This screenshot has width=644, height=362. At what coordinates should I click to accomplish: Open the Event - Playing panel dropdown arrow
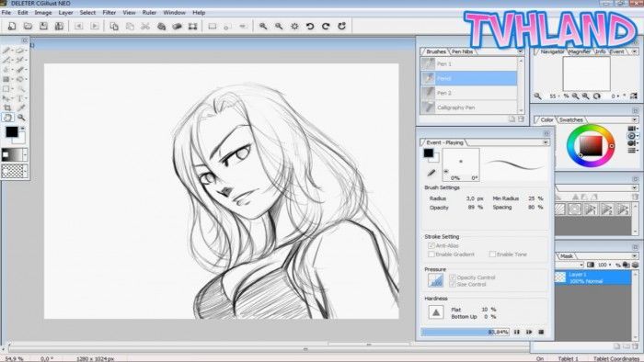point(546,142)
